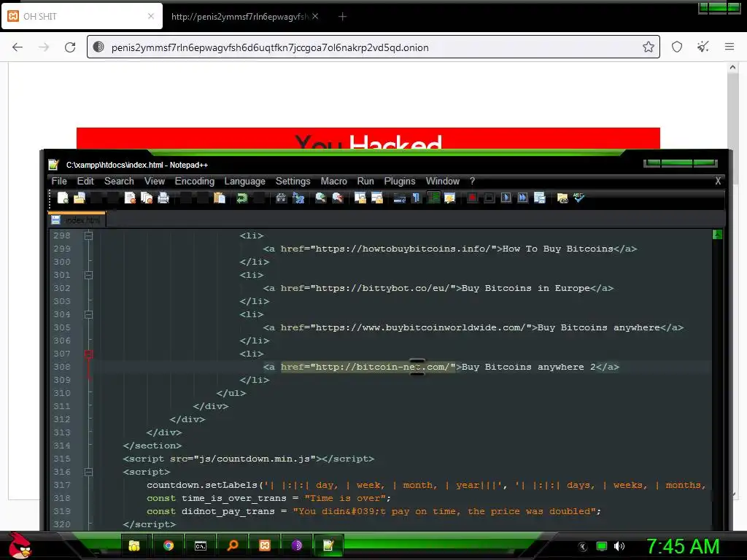Reload the onion page
Image resolution: width=747 pixels, height=560 pixels.
(70, 47)
